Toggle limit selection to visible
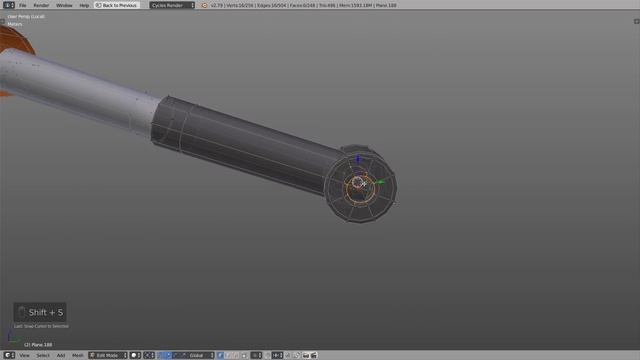This screenshot has width=640, height=360. click(244, 356)
